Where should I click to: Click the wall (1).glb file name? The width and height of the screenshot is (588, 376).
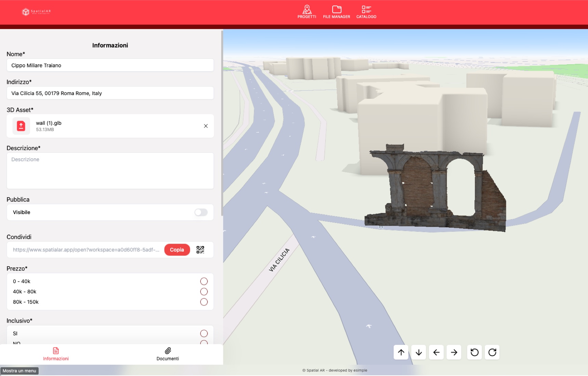click(x=49, y=123)
